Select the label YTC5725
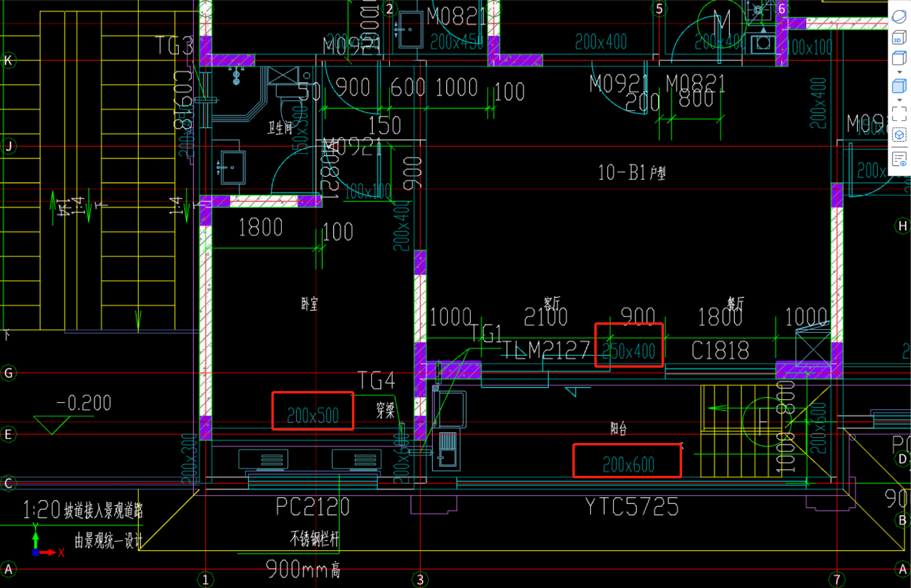The width and height of the screenshot is (911, 588). pos(632,507)
